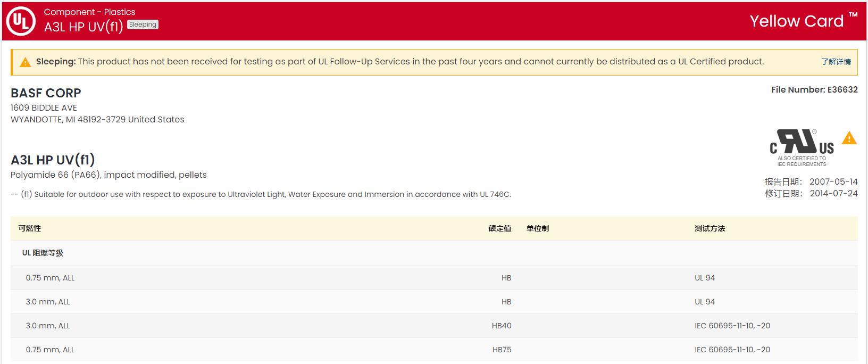Click "UL 94" in the 0.75 mm row
Viewport: 868px width, 364px height.
705,278
